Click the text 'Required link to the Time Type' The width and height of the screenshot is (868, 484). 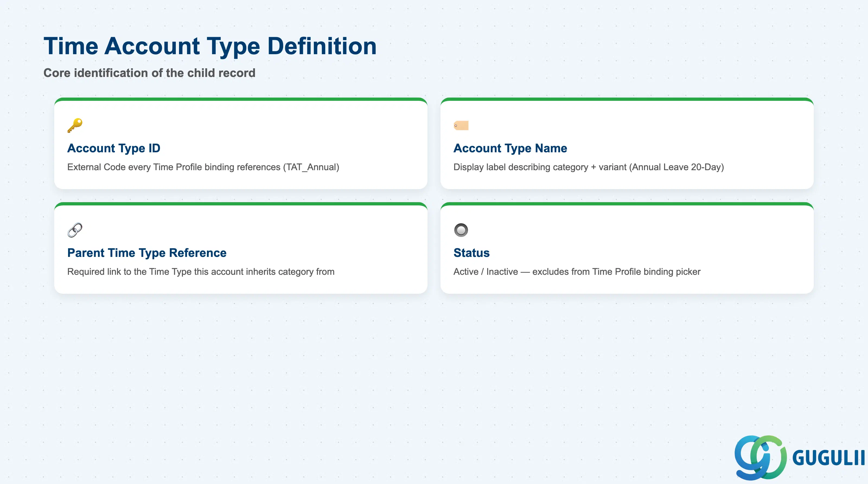[130, 272]
